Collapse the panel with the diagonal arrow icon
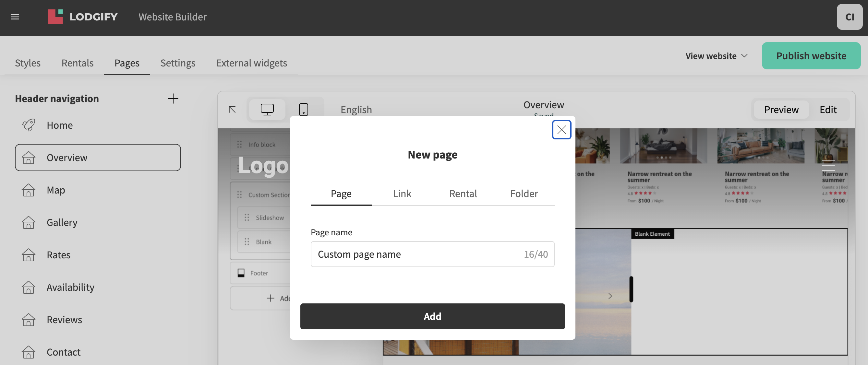This screenshot has height=365, width=868. click(x=232, y=110)
